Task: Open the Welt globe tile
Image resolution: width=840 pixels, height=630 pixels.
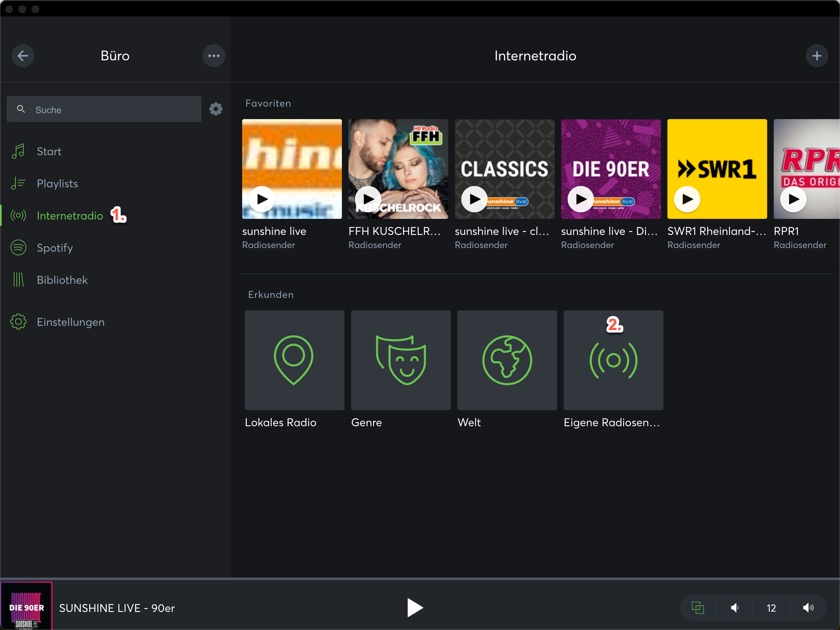Action: pyautogui.click(x=507, y=360)
